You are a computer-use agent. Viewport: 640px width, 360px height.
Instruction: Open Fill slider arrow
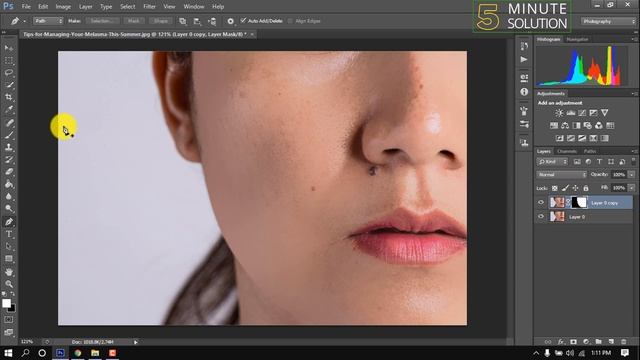pos(631,188)
